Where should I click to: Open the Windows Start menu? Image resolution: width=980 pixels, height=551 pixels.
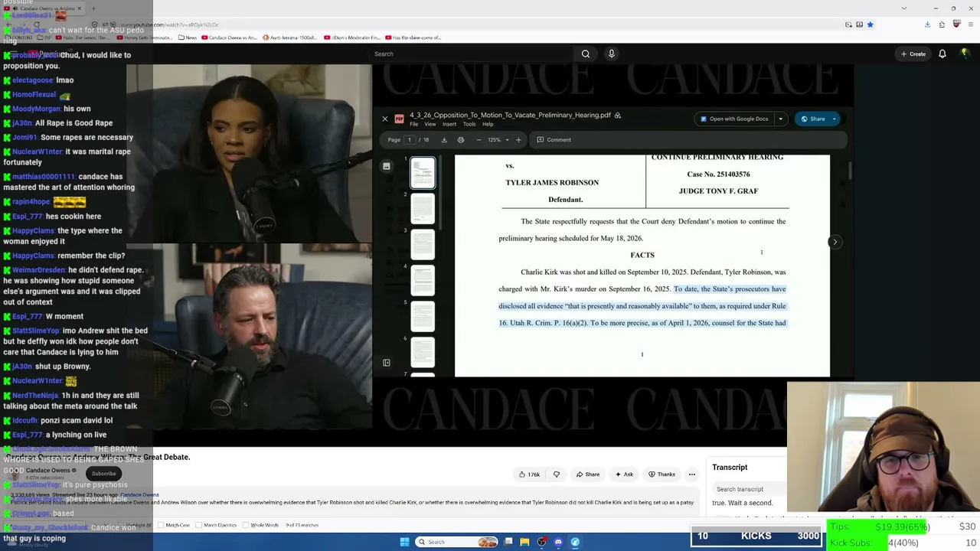point(405,542)
